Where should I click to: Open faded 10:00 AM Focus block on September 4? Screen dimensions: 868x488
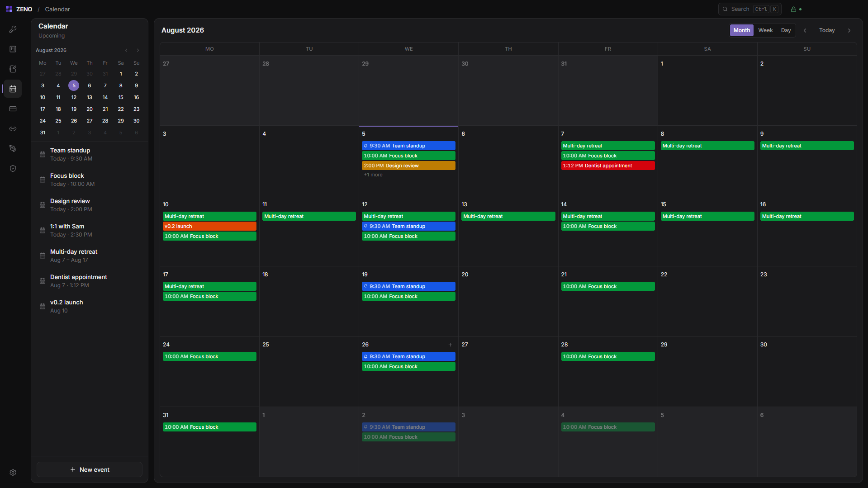coord(607,427)
